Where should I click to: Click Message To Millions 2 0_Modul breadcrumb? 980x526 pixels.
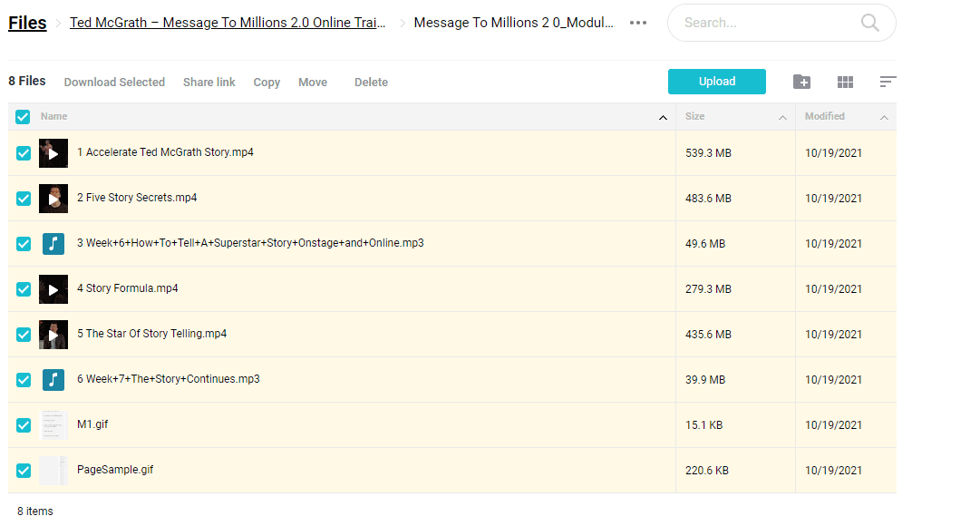[514, 23]
